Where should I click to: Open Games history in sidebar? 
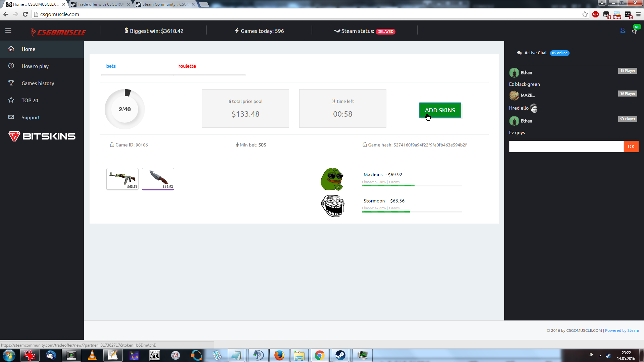(38, 83)
